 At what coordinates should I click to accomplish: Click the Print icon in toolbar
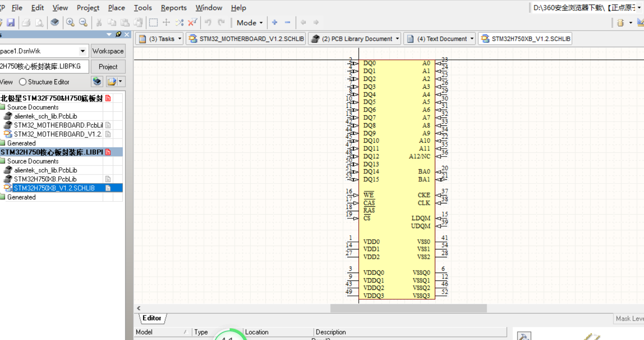(x=26, y=22)
